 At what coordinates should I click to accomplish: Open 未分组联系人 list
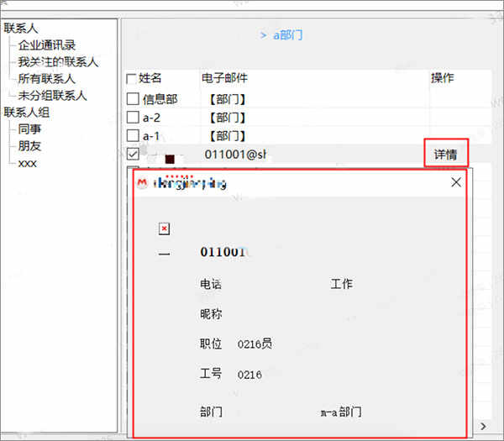[52, 96]
